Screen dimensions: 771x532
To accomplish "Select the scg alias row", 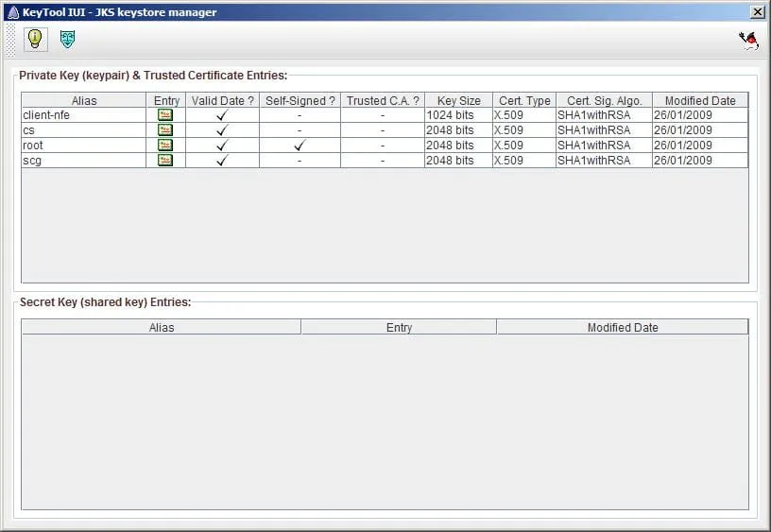I will click(x=83, y=161).
